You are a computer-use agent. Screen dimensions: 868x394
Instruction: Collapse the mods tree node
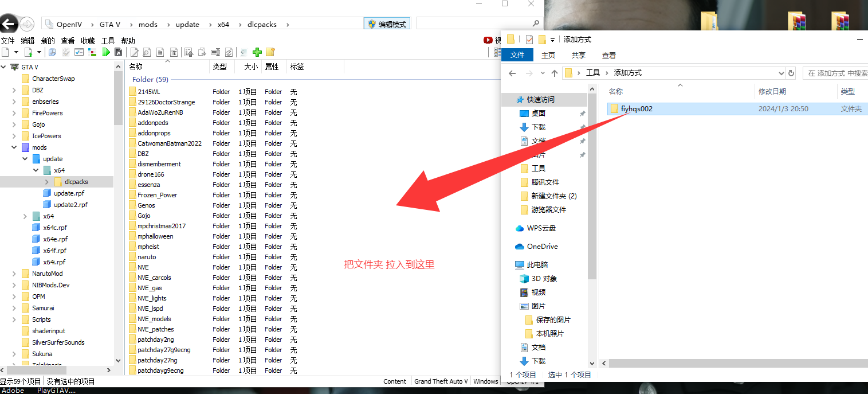[14, 147]
